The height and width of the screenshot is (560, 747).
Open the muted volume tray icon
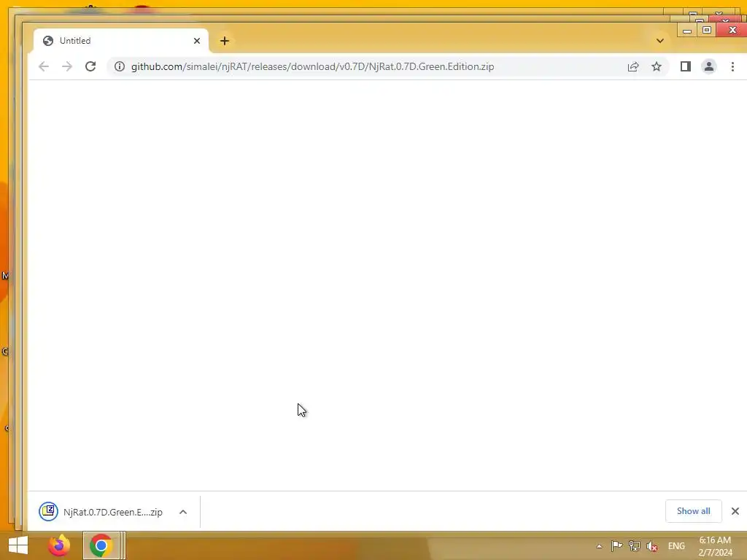tap(651, 546)
